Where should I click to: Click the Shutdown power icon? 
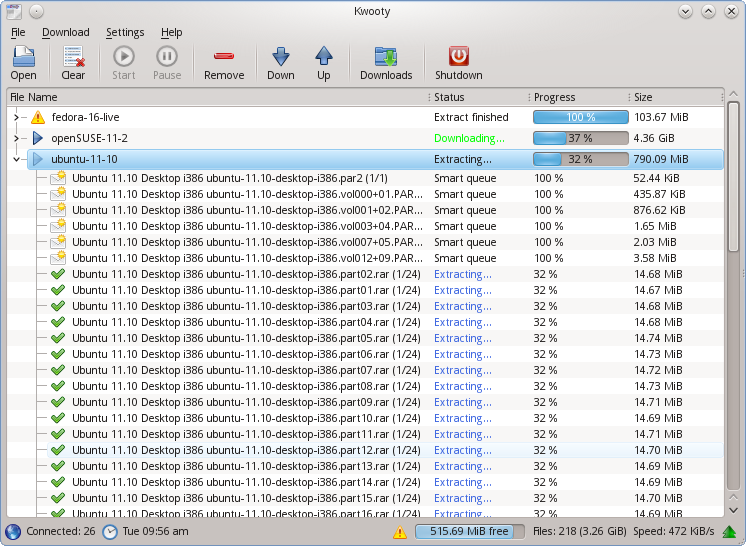(459, 57)
